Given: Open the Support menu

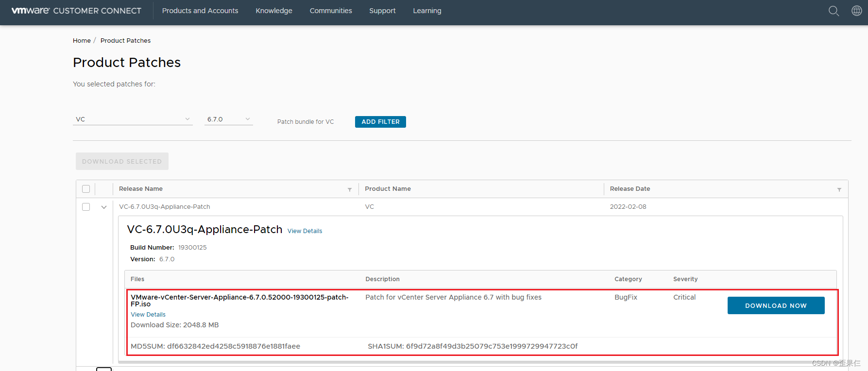Looking at the screenshot, I should 382,11.
